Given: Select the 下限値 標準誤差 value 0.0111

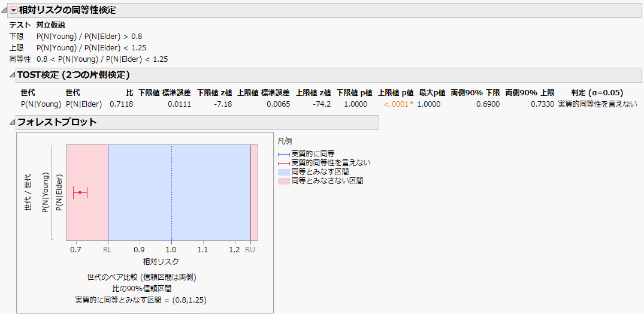Looking at the screenshot, I should [179, 104].
